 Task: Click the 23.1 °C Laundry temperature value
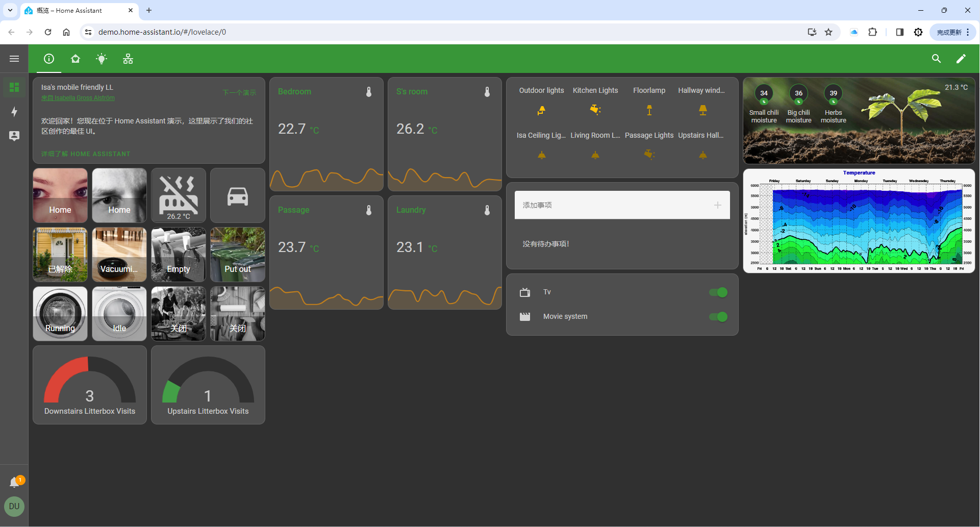tap(417, 247)
